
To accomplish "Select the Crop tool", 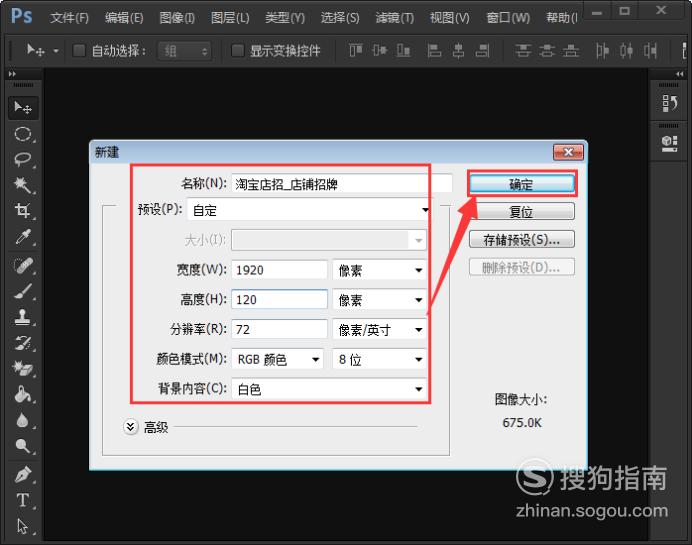I will click(23, 210).
